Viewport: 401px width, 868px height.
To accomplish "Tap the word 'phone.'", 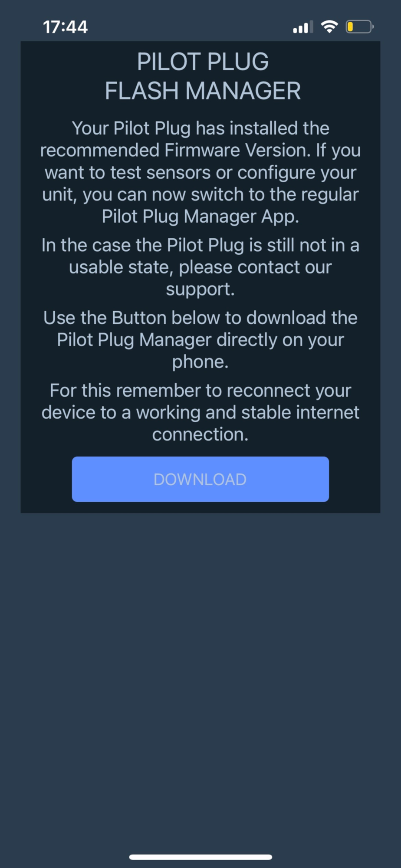I will pos(200,362).
